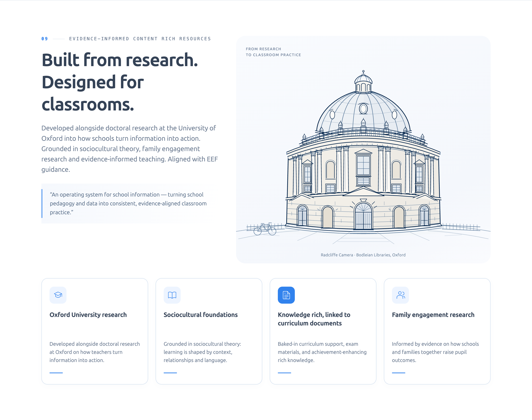Click the text 'Baked-in curriculum support, exam materials'
The image size is (532, 420).
point(322,352)
